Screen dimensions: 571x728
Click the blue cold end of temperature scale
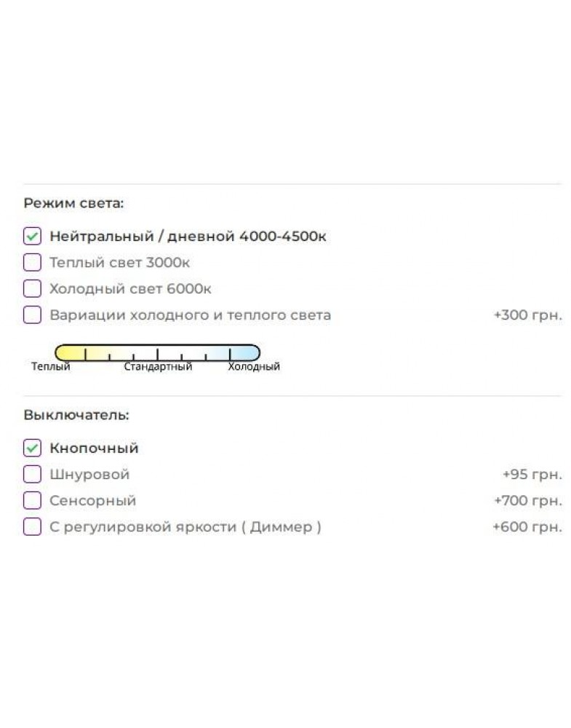[x=245, y=353]
